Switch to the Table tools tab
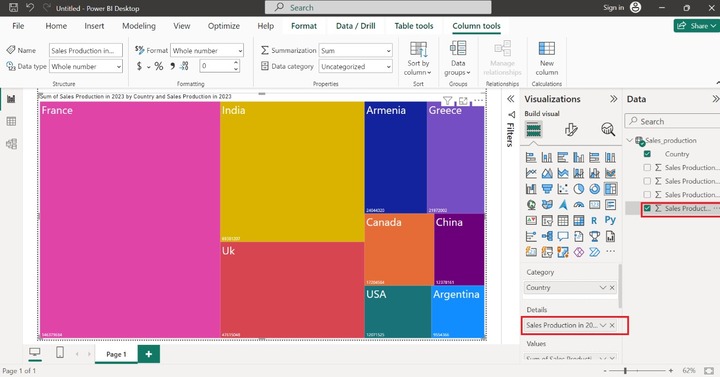Viewport: 720px width, 377px height. pos(414,26)
